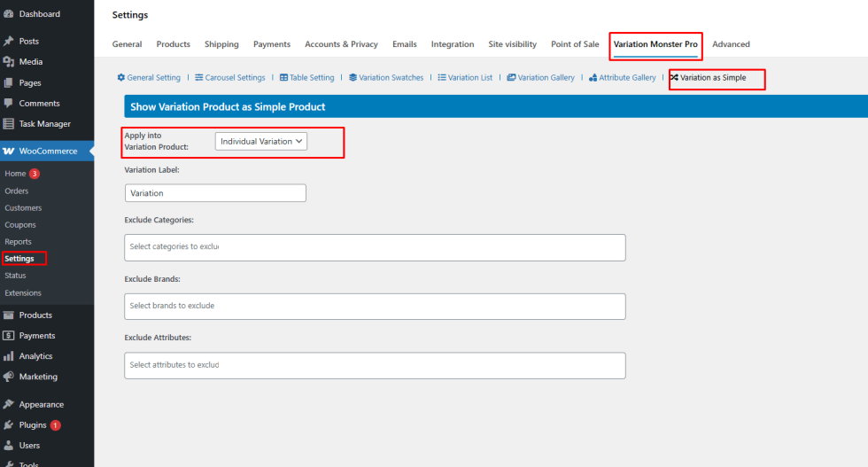Image resolution: width=868 pixels, height=467 pixels.
Task: Open WooCommerce Coupons submenu item
Action: click(x=20, y=225)
